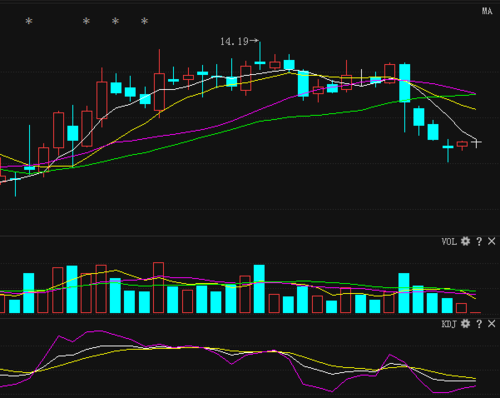Select the latest white doji cross candle

(476, 143)
